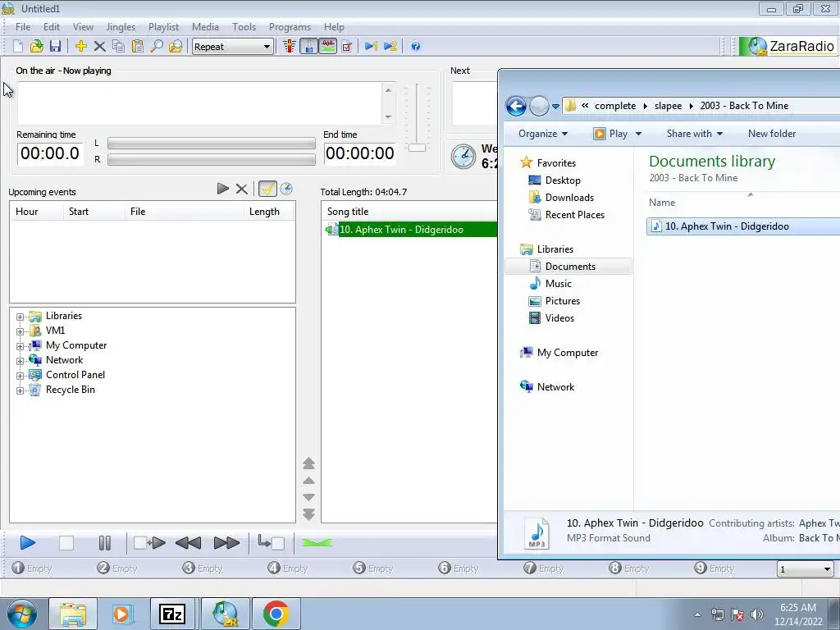
Task: Toggle the waveform display button in the toolbar
Action: tap(328, 46)
